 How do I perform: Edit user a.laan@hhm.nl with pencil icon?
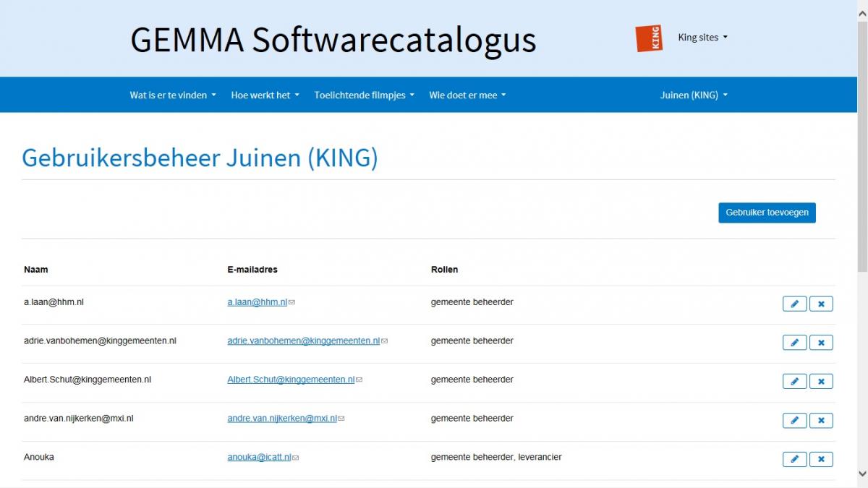[x=794, y=304]
